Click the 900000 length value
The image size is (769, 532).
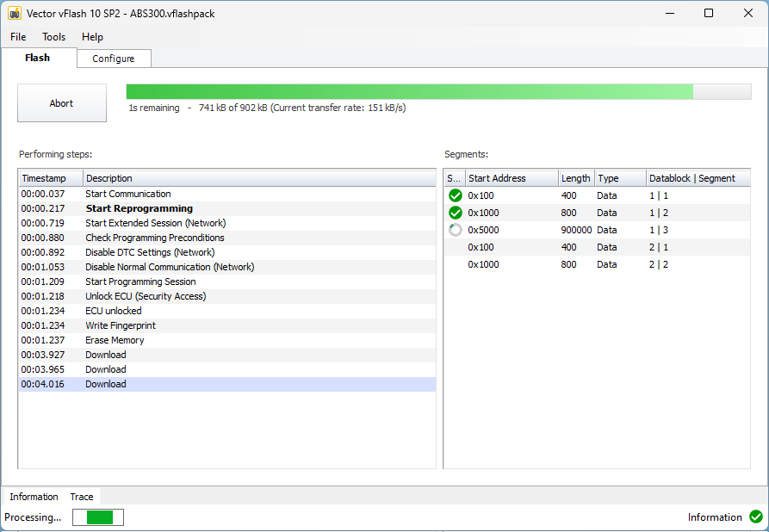pos(576,230)
